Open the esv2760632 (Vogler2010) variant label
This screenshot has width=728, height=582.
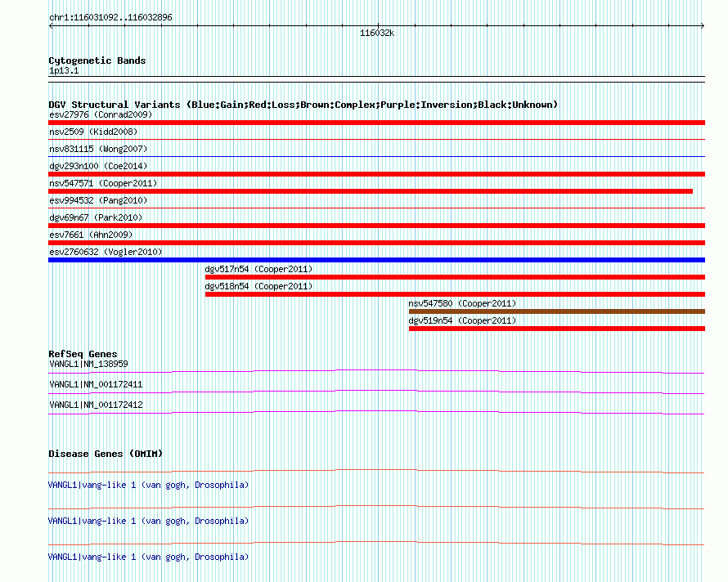(106, 252)
